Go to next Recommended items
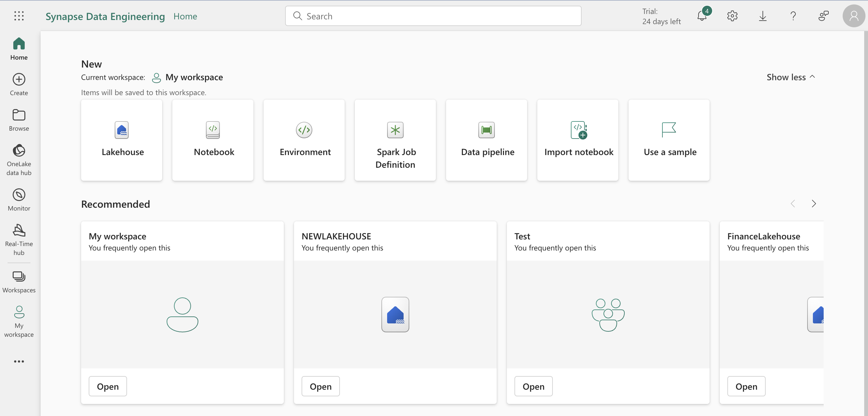The width and height of the screenshot is (868, 416). pos(814,204)
